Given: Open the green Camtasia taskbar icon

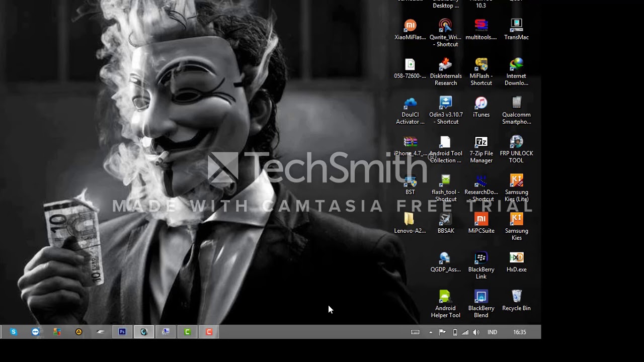Looking at the screenshot, I should click(x=187, y=332).
